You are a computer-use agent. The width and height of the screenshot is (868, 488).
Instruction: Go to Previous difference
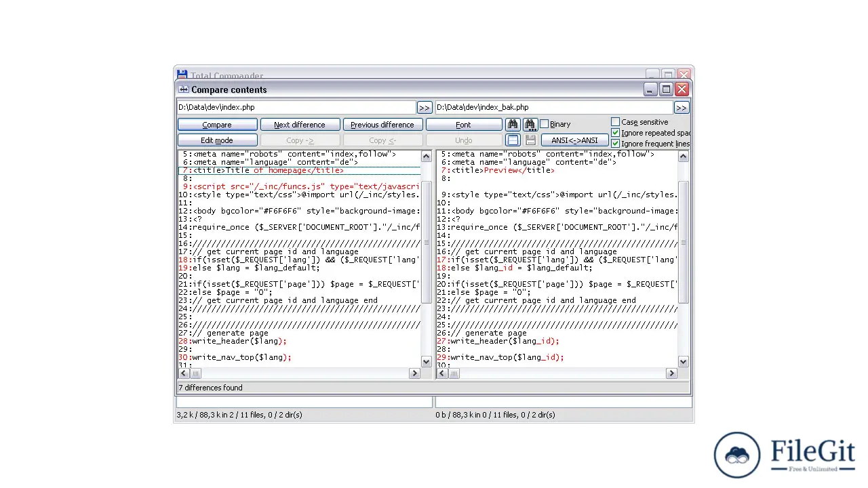[382, 125]
